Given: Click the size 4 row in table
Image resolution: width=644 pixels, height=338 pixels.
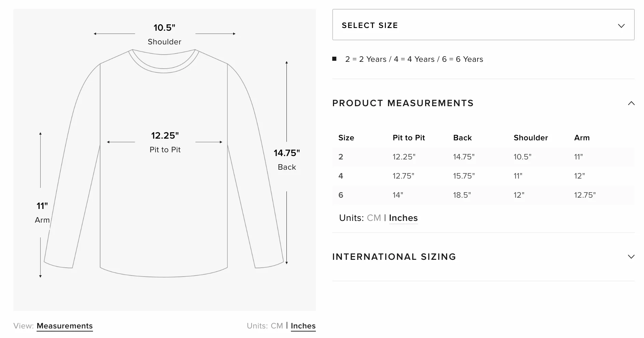Looking at the screenshot, I should click(483, 176).
